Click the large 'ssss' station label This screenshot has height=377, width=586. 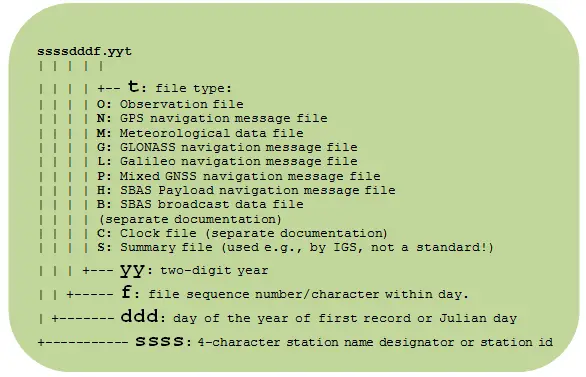tap(160, 340)
